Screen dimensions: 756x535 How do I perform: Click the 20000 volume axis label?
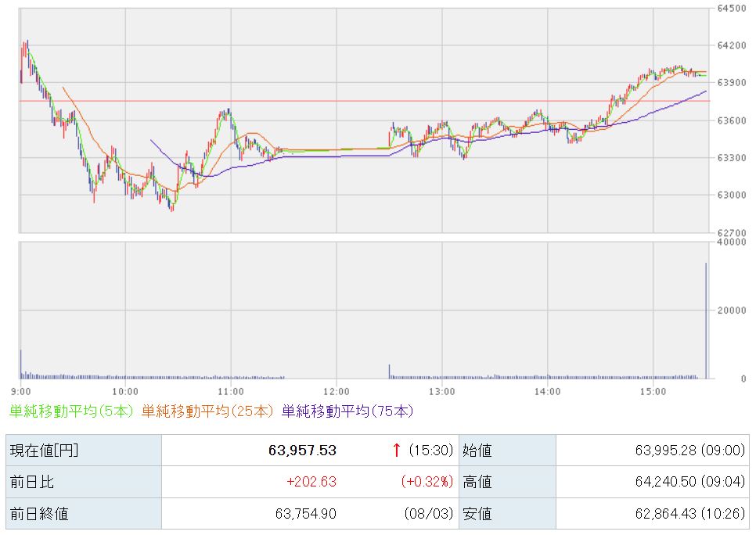point(732,311)
